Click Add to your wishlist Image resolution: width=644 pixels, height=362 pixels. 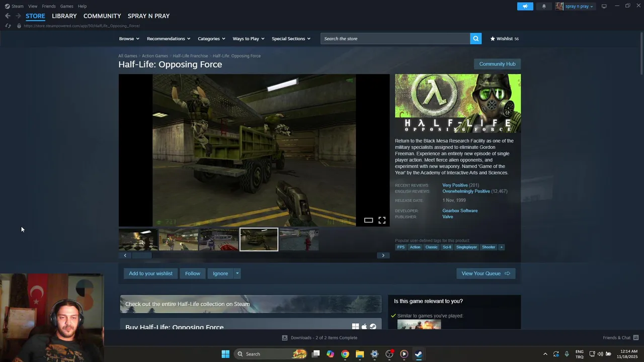[x=150, y=274]
